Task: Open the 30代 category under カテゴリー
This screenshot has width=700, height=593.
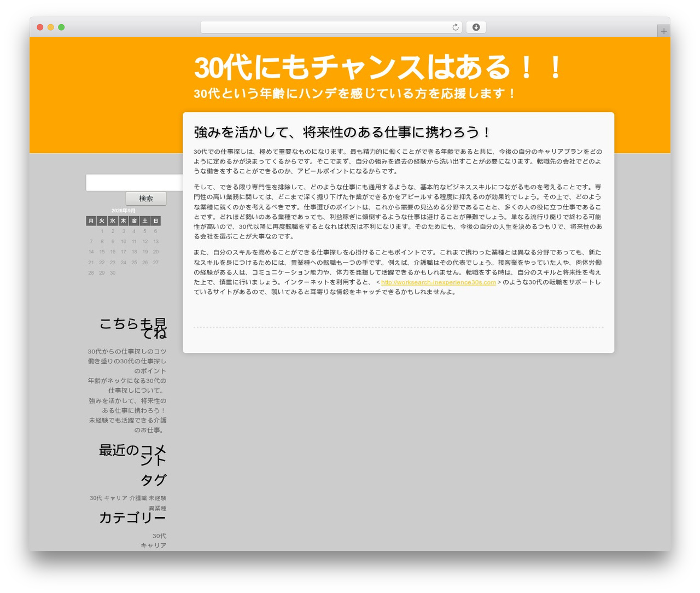Action: point(159,536)
